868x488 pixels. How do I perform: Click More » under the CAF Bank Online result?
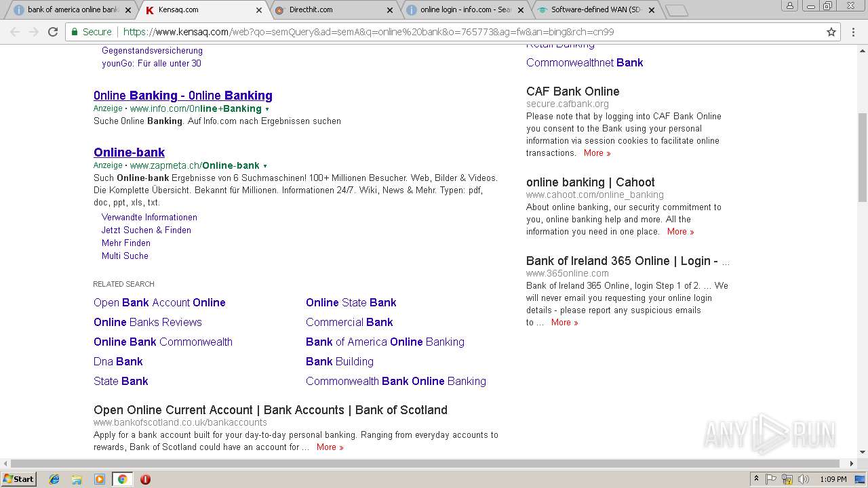(x=597, y=153)
